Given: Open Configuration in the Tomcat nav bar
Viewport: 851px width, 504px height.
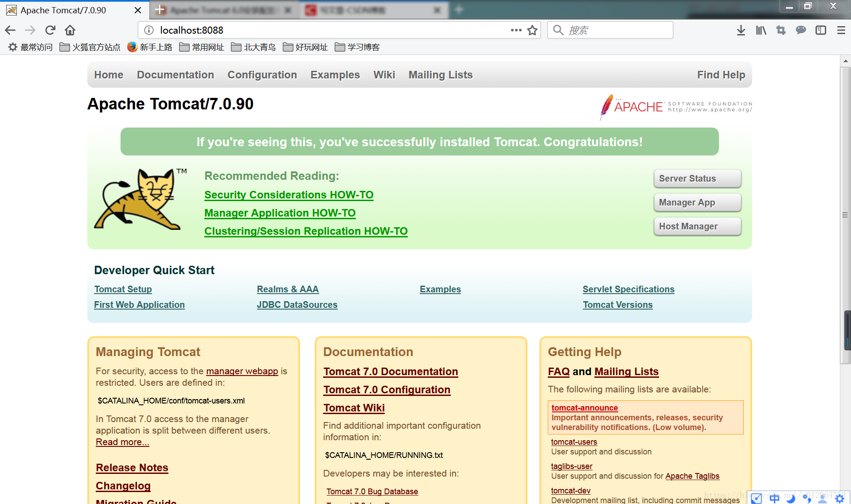Looking at the screenshot, I should pyautogui.click(x=262, y=75).
